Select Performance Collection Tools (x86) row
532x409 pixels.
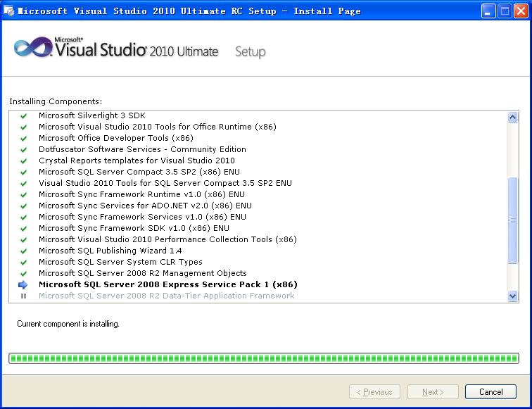click(167, 239)
